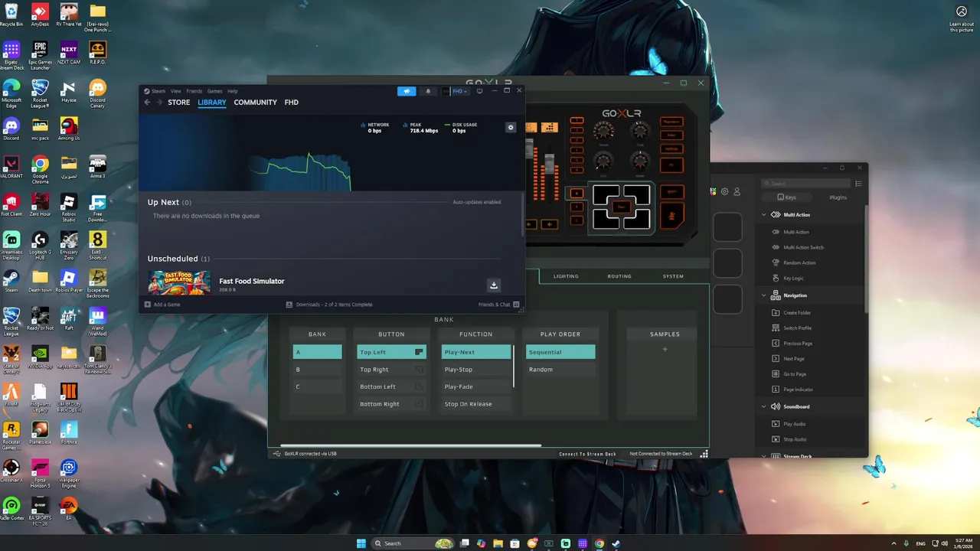
Task: Set play order to Random
Action: 560,370
